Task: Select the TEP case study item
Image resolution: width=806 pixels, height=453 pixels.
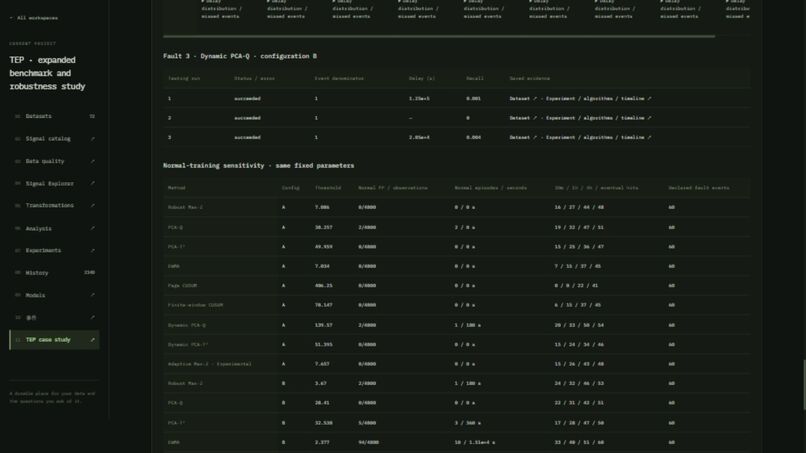Action: click(54, 340)
